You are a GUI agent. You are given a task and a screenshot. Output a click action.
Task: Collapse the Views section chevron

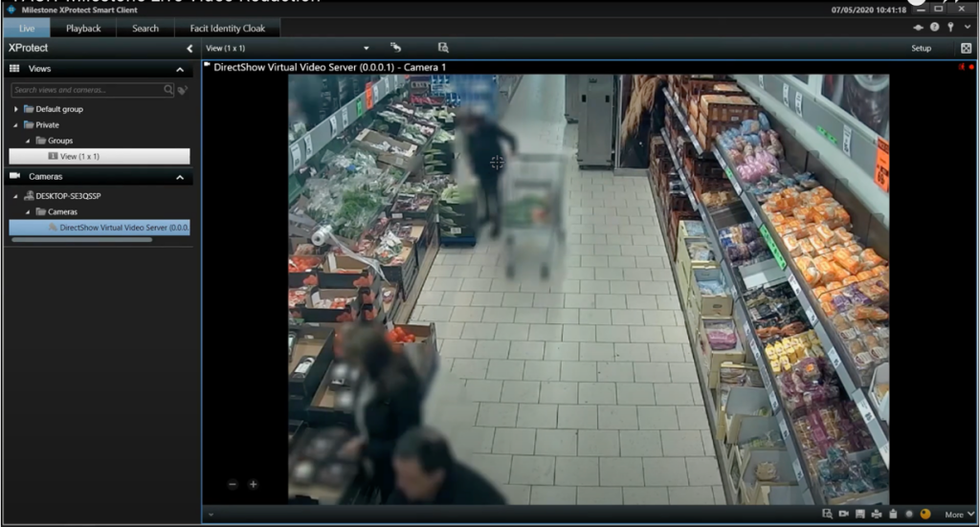coord(180,69)
